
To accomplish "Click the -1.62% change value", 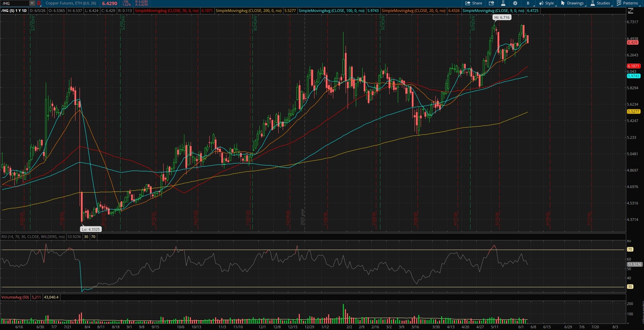I will point(126,5).
